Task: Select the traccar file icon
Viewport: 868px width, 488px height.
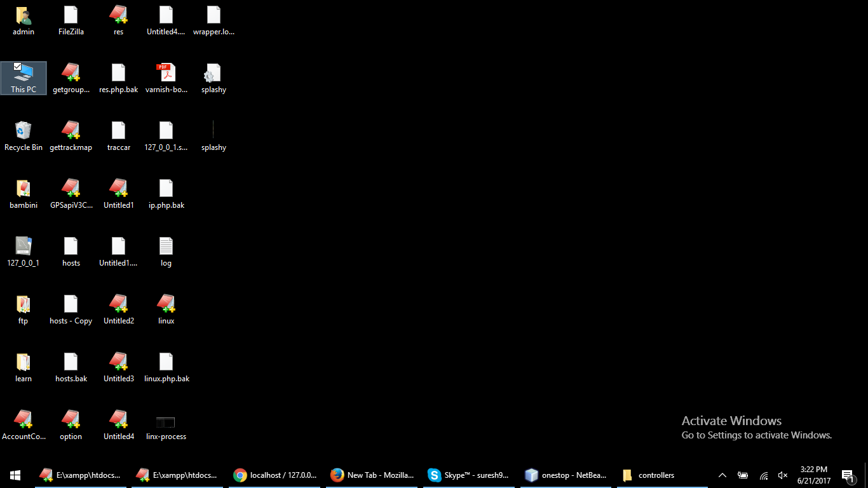Action: click(x=118, y=131)
